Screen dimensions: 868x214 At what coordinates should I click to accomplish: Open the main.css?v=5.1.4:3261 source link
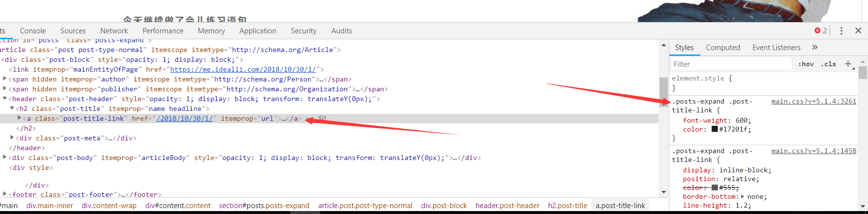[814, 101]
